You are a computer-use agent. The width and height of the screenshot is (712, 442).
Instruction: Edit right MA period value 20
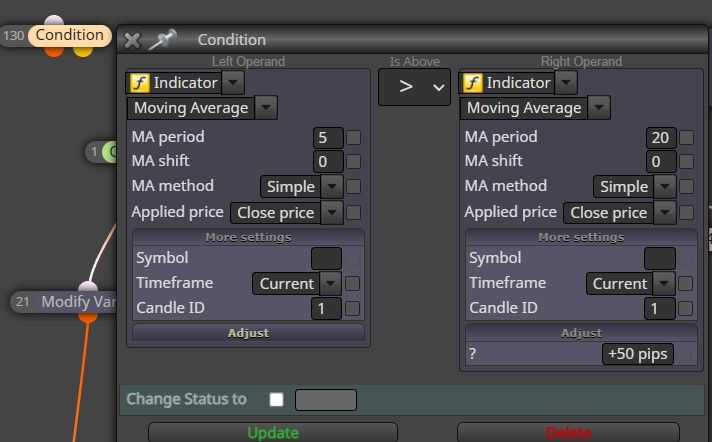661,138
